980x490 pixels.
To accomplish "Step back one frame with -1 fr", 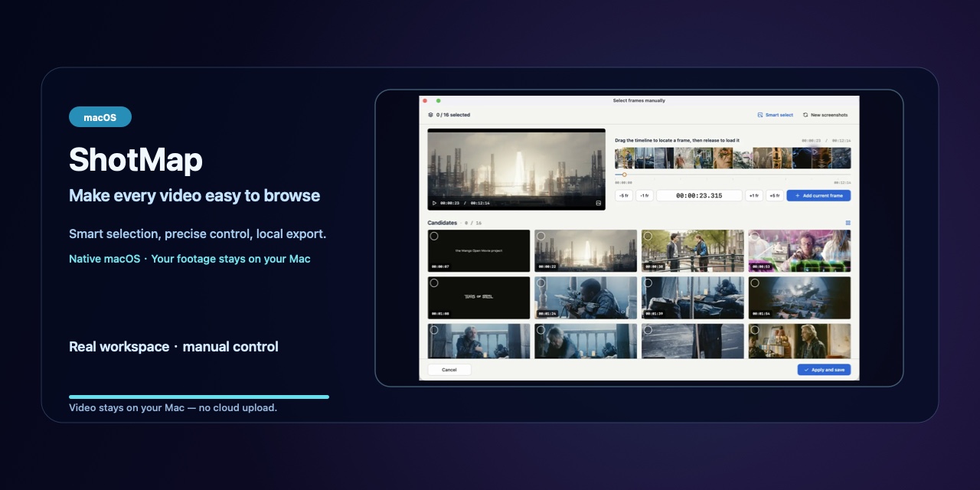I will 645,195.
